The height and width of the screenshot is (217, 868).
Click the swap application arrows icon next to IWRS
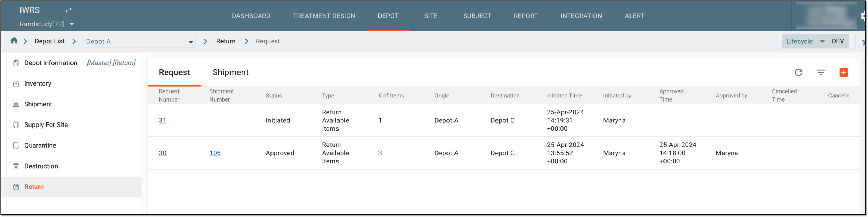pyautogui.click(x=68, y=10)
